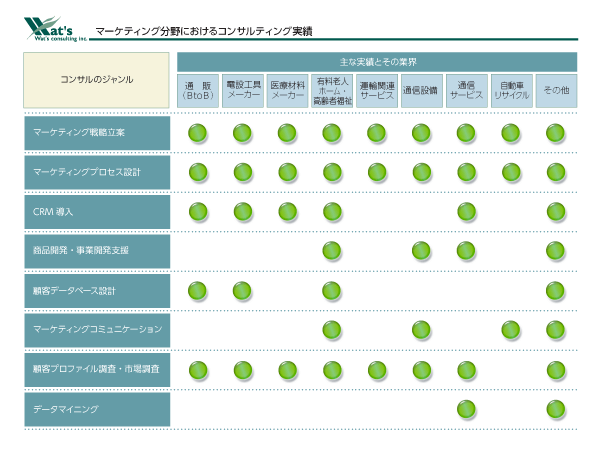
Task: Click the データマイニング row label
Action: (97, 409)
